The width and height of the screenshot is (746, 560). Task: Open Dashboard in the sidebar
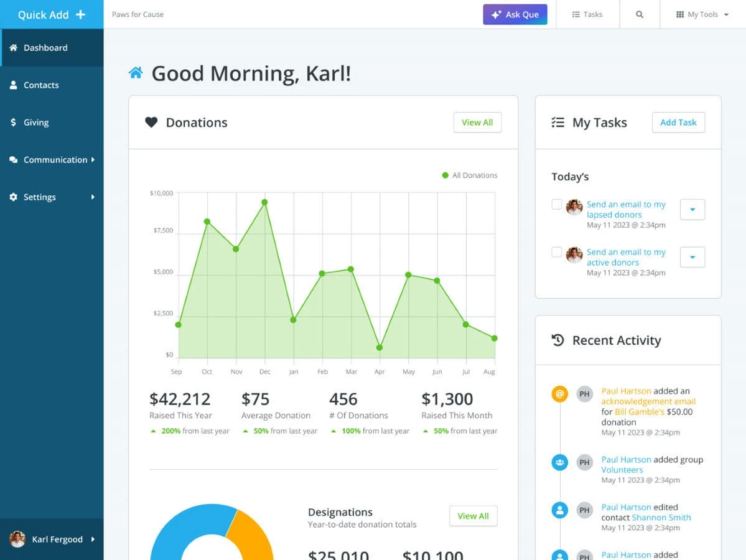[52, 47]
